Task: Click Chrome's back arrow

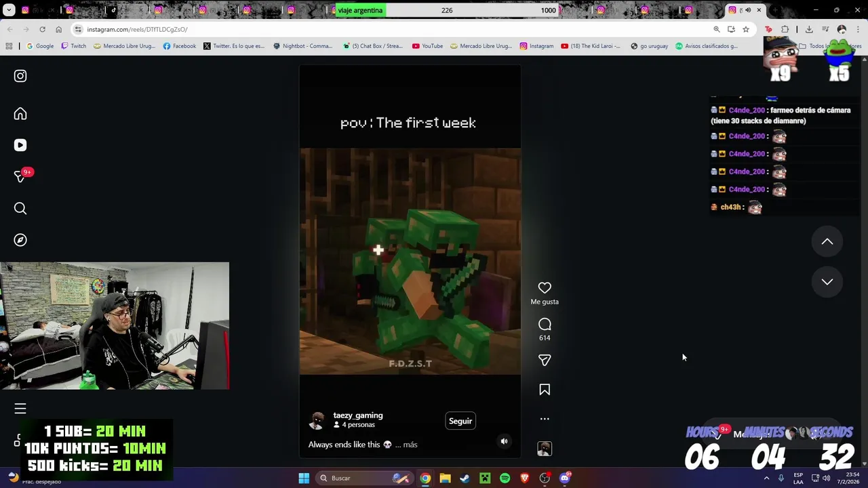Action: (9, 29)
